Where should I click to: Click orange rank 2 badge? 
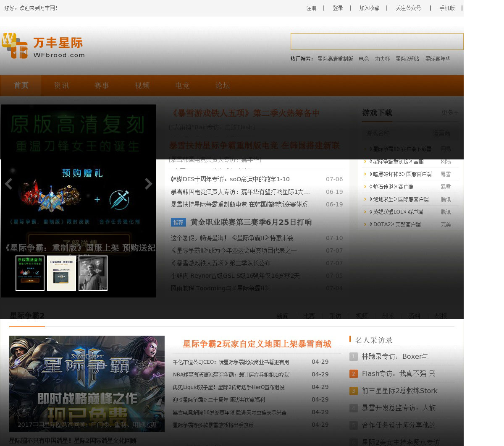354,374
